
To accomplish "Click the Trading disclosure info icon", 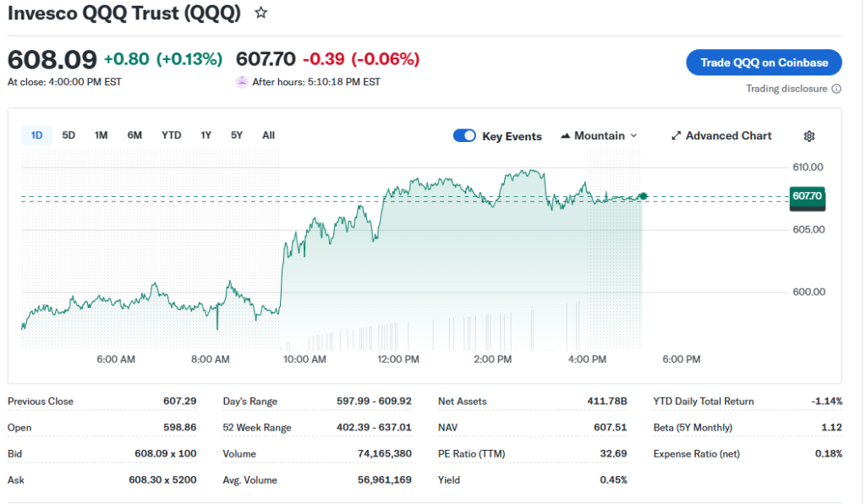I will pos(836,89).
